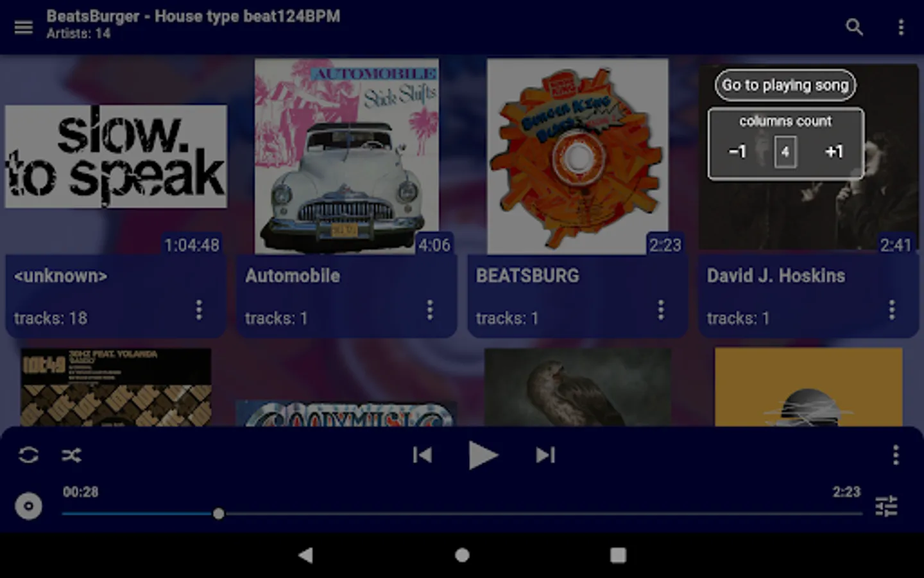Click the seek bar progress handle
924x578 pixels.
(219, 514)
